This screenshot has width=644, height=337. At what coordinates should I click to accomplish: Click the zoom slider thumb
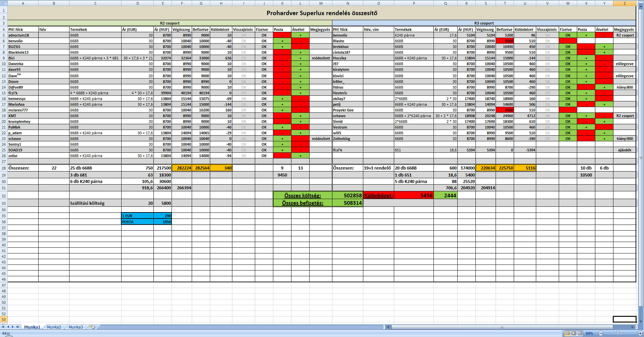617,333
